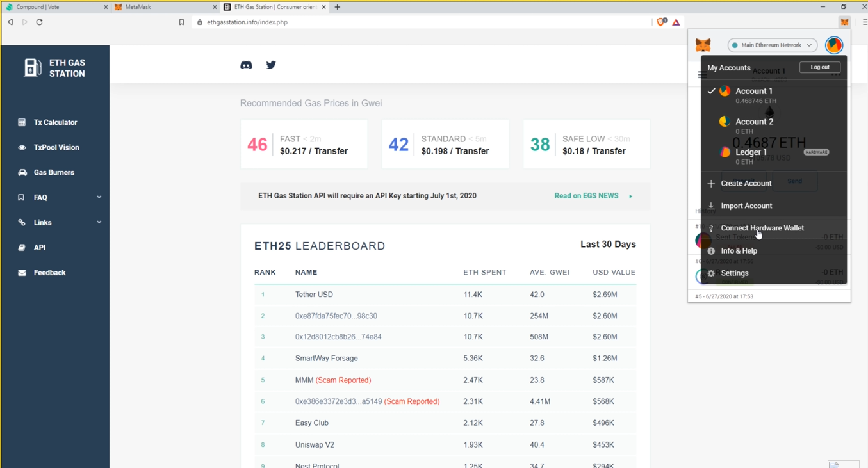868x468 pixels.
Task: Click SmartWay Forsage leaderboard entry
Action: coord(327,359)
